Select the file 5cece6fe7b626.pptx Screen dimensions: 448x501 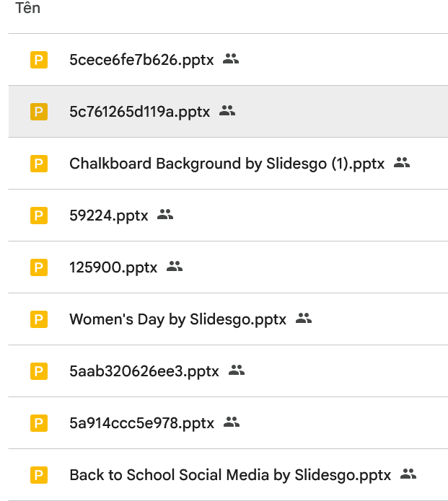[141, 60]
